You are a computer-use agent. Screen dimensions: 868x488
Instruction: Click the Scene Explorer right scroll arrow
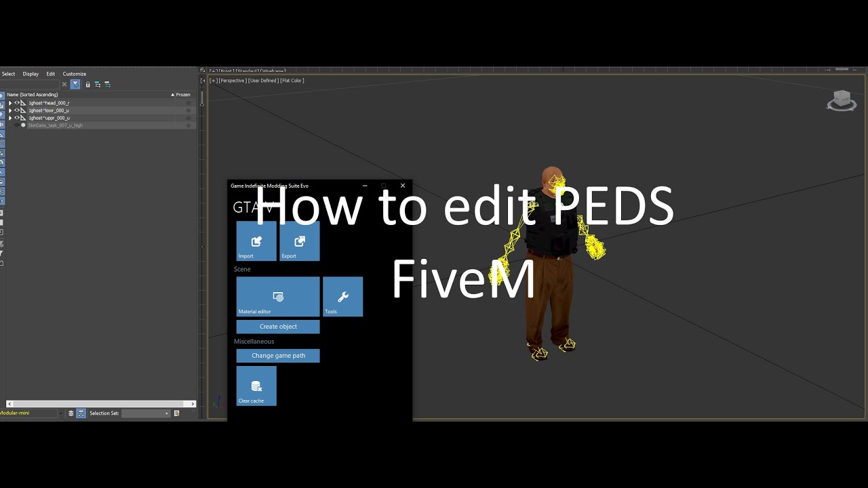tap(193, 404)
